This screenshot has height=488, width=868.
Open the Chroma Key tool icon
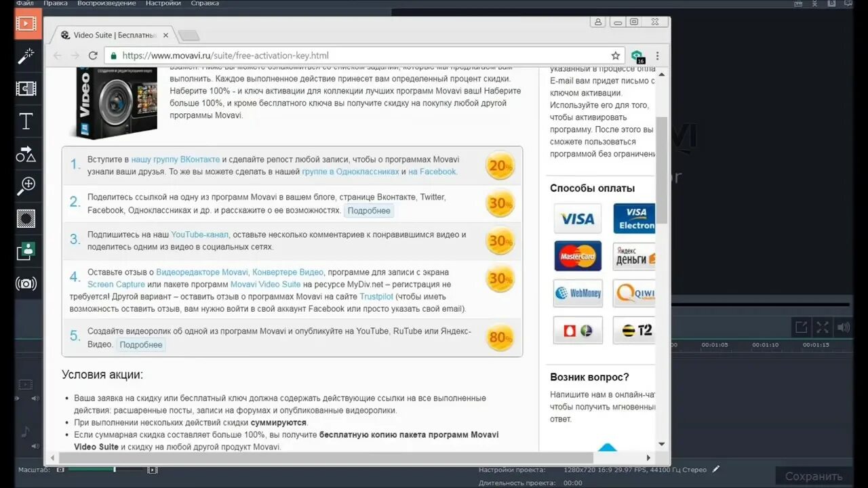point(26,218)
